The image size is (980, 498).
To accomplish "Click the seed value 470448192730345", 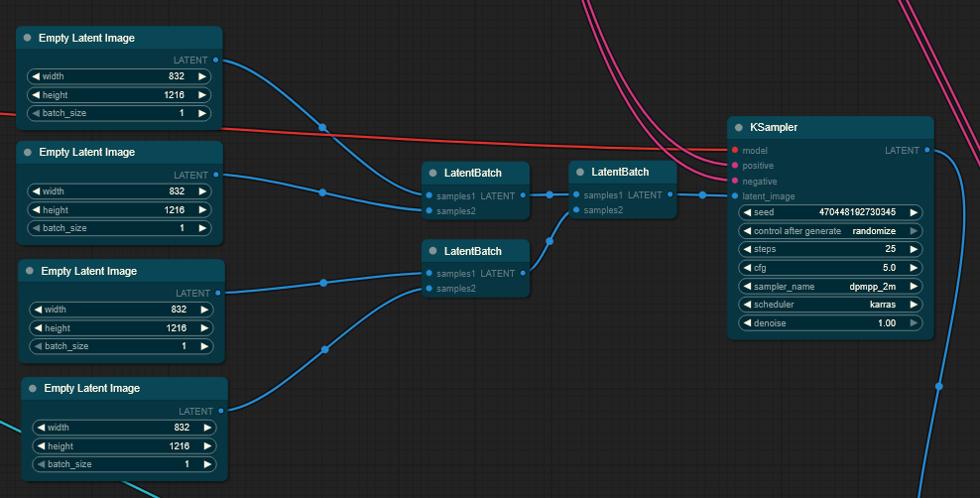I will point(857,212).
